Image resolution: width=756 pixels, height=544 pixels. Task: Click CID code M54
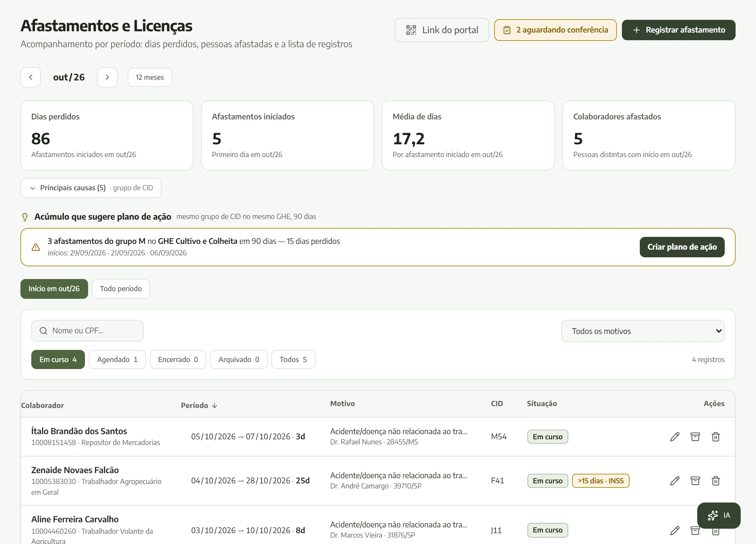pyautogui.click(x=499, y=437)
